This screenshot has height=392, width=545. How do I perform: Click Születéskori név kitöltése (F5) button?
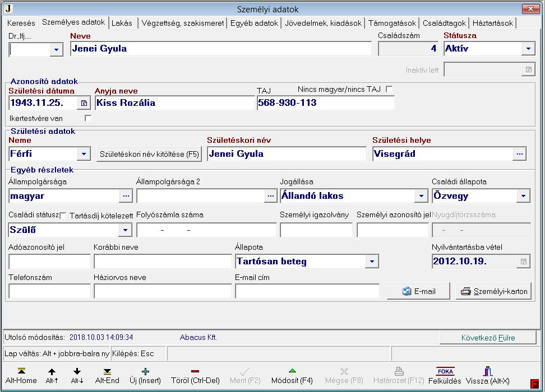149,154
